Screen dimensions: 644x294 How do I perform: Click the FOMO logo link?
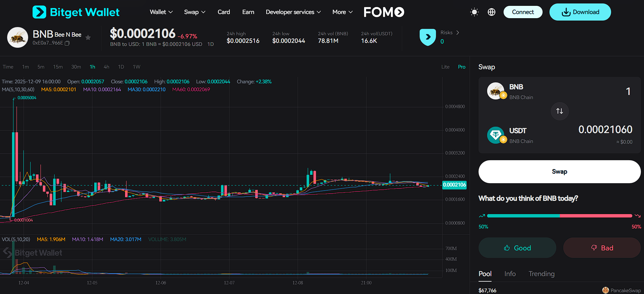(384, 12)
